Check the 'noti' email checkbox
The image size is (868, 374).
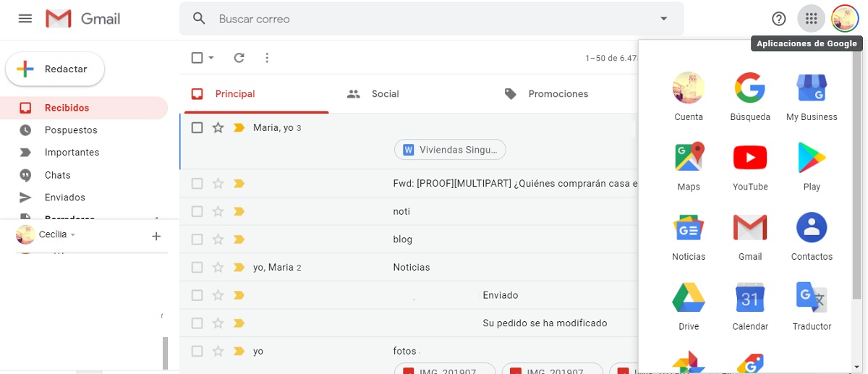197,211
